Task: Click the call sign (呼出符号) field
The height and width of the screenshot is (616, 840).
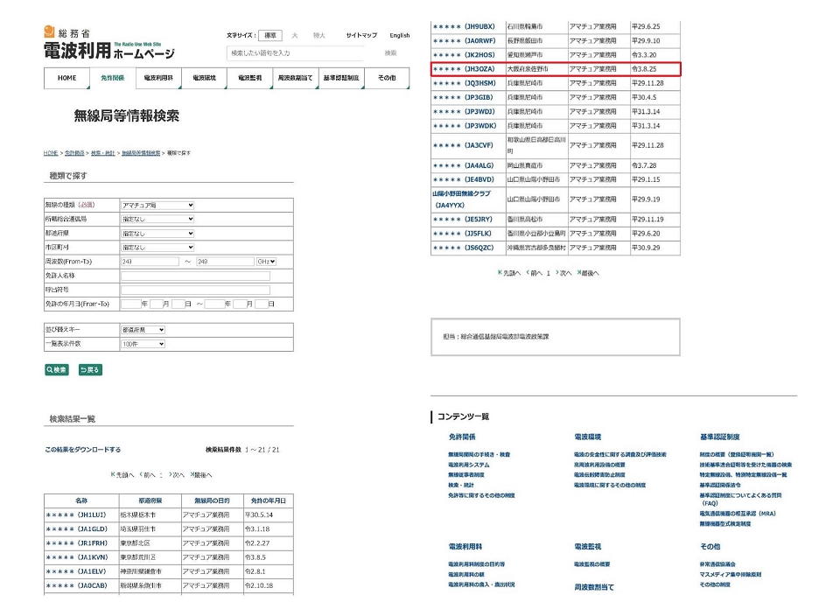Action: pos(195,290)
